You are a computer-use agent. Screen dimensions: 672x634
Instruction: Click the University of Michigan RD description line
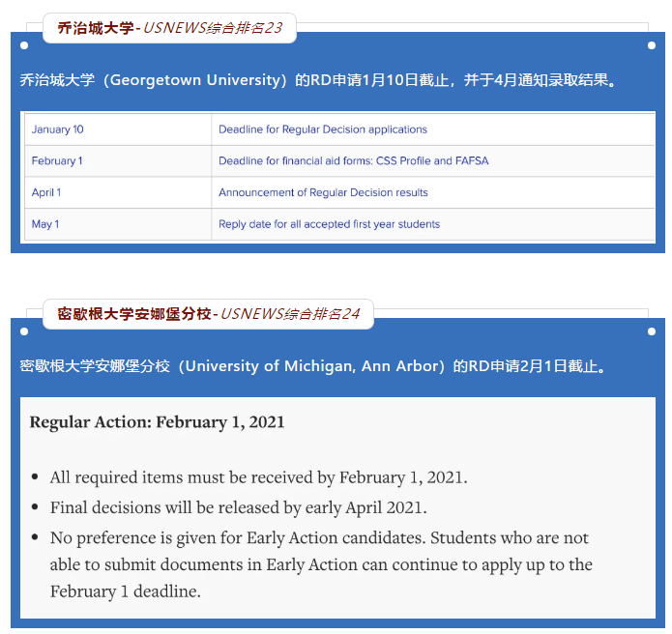pyautogui.click(x=313, y=366)
